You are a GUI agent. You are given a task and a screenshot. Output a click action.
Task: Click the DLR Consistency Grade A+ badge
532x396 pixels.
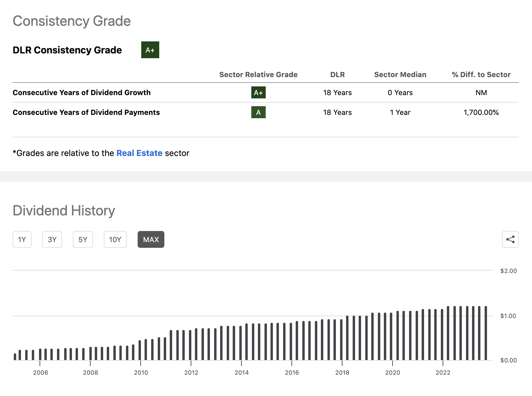point(150,50)
